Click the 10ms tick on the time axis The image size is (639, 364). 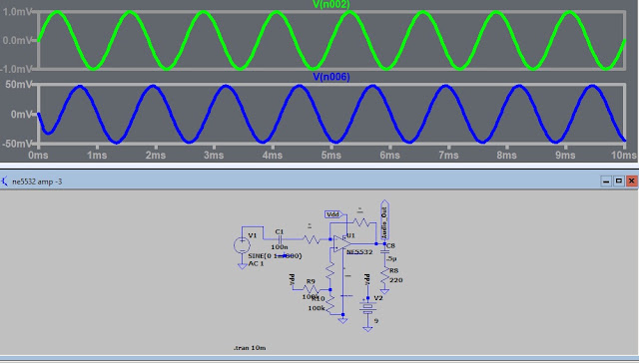(623, 156)
